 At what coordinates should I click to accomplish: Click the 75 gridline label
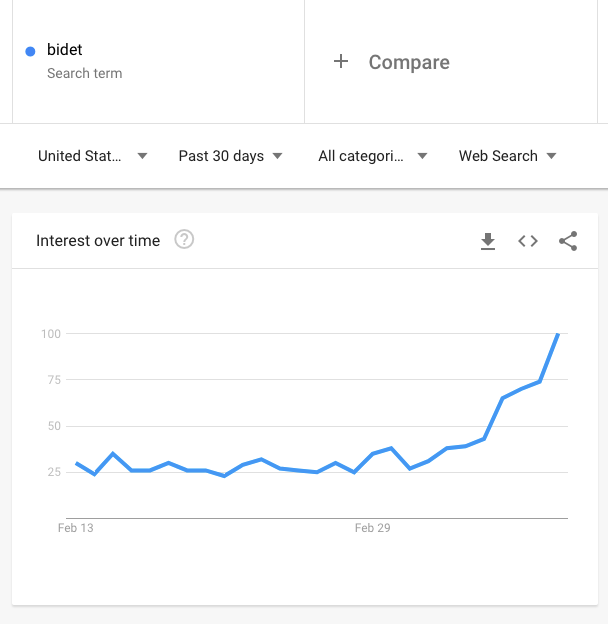click(x=54, y=380)
